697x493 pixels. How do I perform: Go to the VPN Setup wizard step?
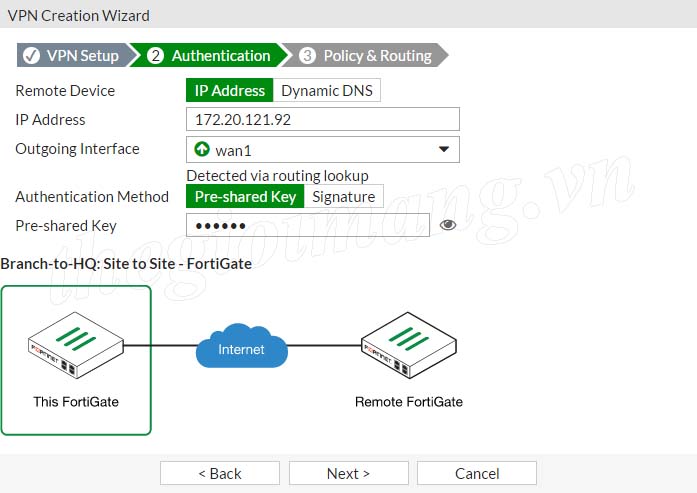(x=82, y=56)
